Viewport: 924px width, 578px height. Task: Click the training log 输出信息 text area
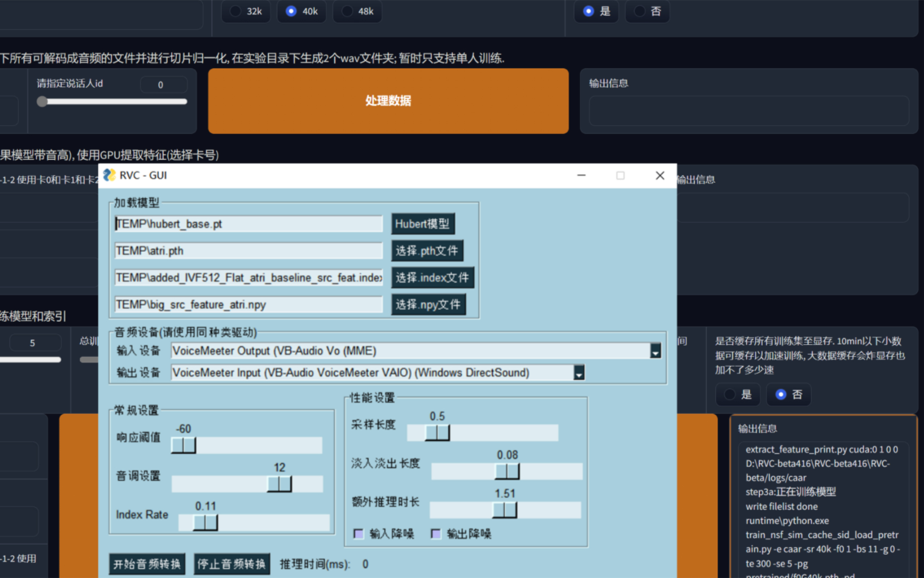click(824, 510)
